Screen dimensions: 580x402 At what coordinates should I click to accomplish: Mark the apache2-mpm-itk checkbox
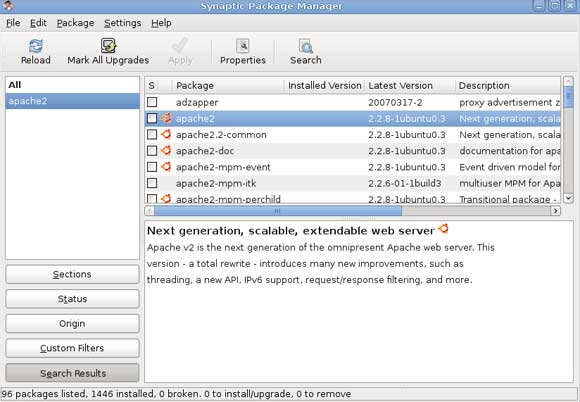pyautogui.click(x=152, y=183)
